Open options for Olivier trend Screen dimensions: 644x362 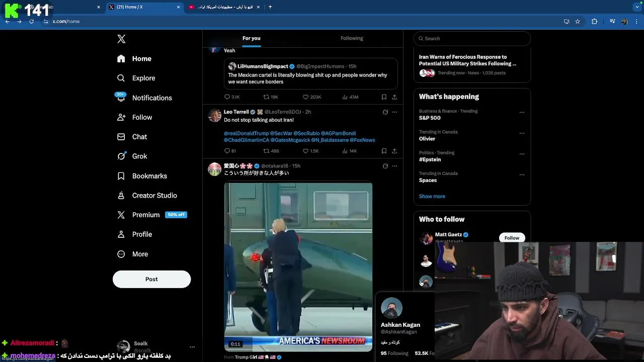click(x=522, y=133)
